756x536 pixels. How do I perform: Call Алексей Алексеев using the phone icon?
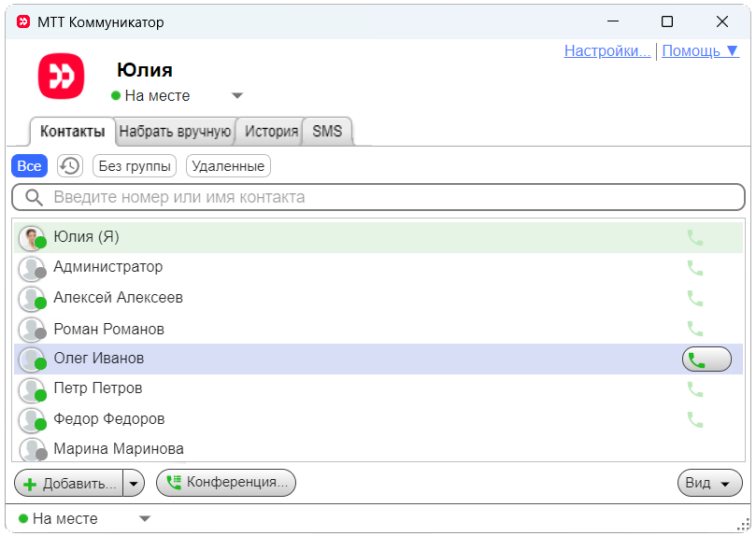pyautogui.click(x=694, y=299)
